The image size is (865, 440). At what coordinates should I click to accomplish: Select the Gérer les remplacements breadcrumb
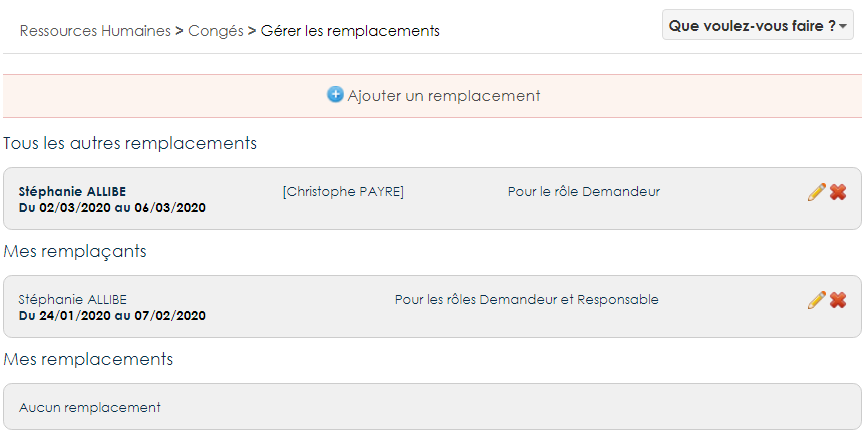tap(350, 31)
